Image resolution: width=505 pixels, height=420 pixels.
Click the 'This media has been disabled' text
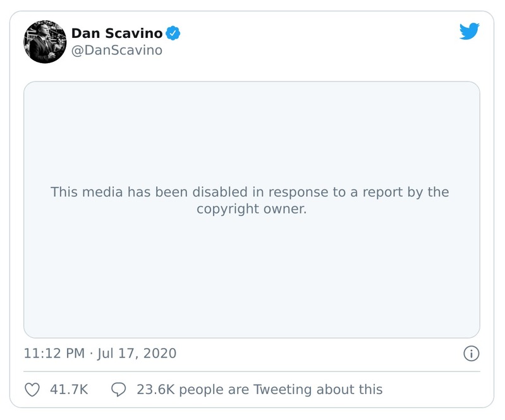[x=250, y=191]
